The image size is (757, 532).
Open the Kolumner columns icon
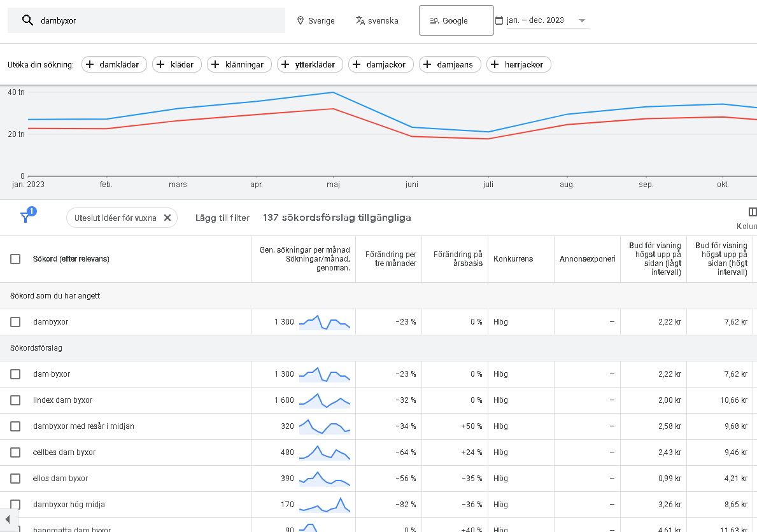(x=752, y=212)
